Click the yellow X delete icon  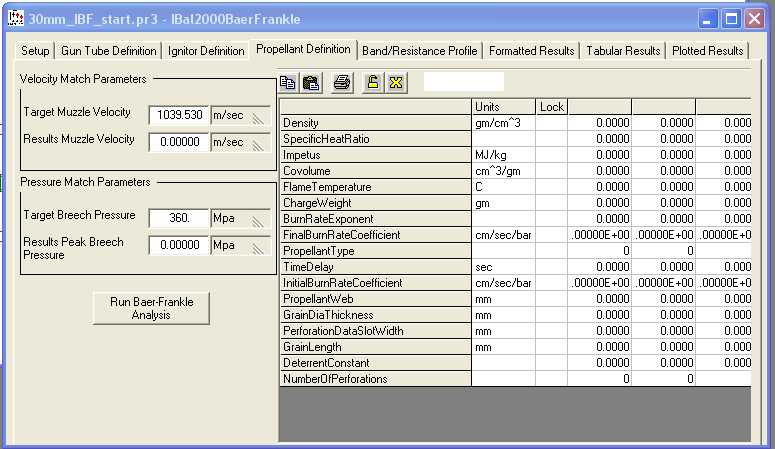tap(395, 83)
